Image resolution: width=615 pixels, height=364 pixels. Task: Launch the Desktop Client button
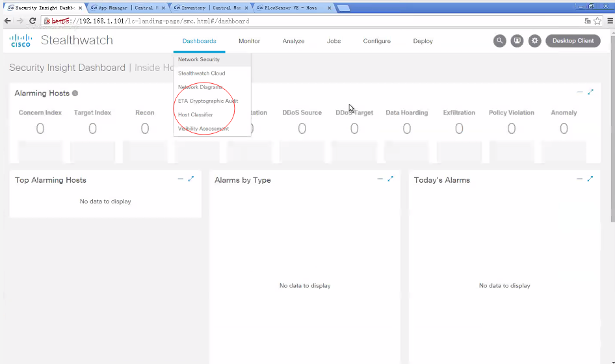click(x=573, y=41)
